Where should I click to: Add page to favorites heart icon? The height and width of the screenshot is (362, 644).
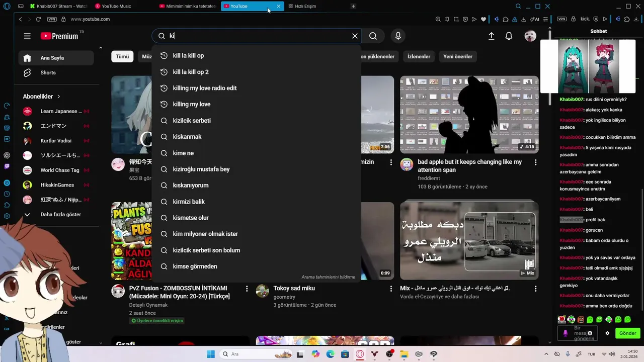point(484,19)
